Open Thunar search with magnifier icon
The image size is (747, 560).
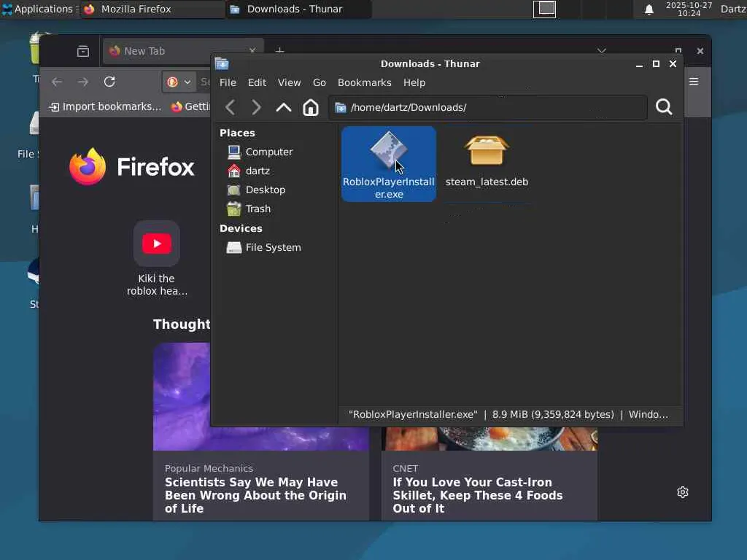664,107
